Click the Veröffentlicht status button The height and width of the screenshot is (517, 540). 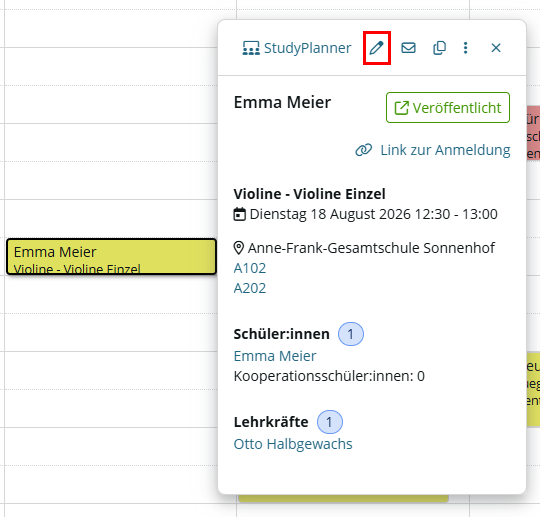pos(448,107)
